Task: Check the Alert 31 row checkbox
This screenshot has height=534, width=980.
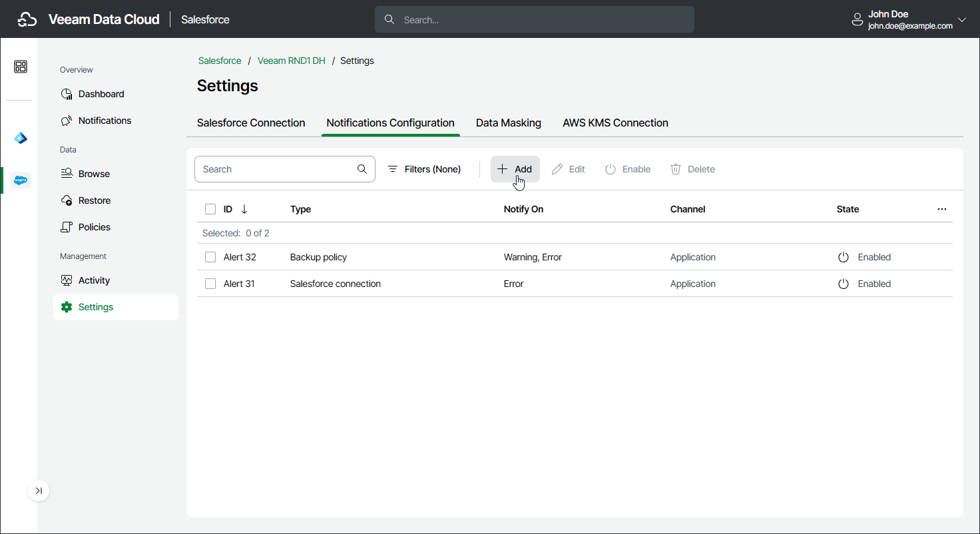Action: click(x=210, y=284)
